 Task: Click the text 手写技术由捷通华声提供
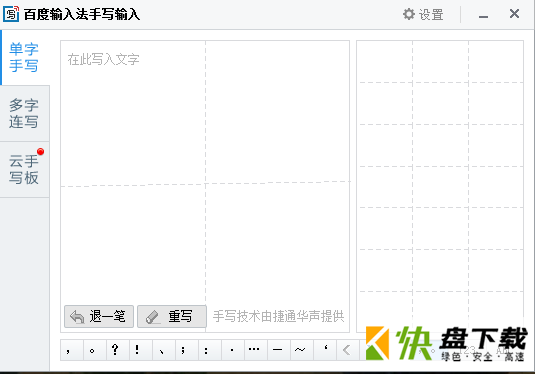pyautogui.click(x=279, y=316)
